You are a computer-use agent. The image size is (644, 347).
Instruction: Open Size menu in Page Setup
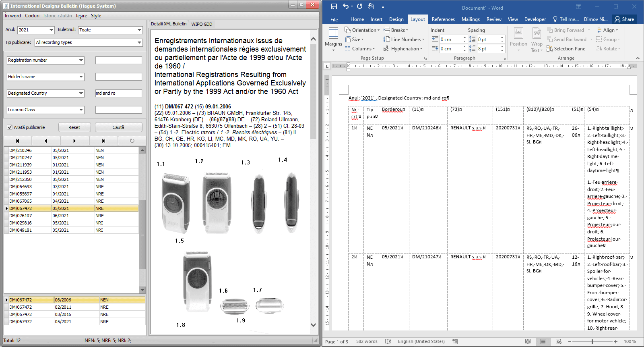click(x=354, y=39)
